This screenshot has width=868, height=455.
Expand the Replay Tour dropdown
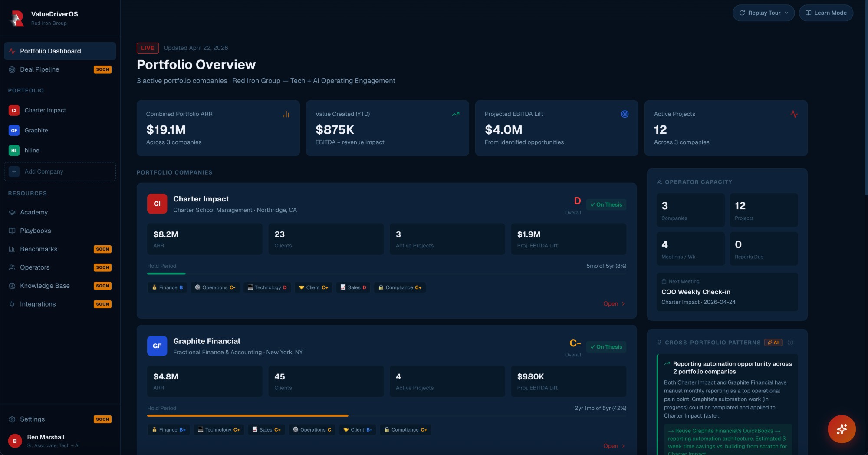[763, 13]
